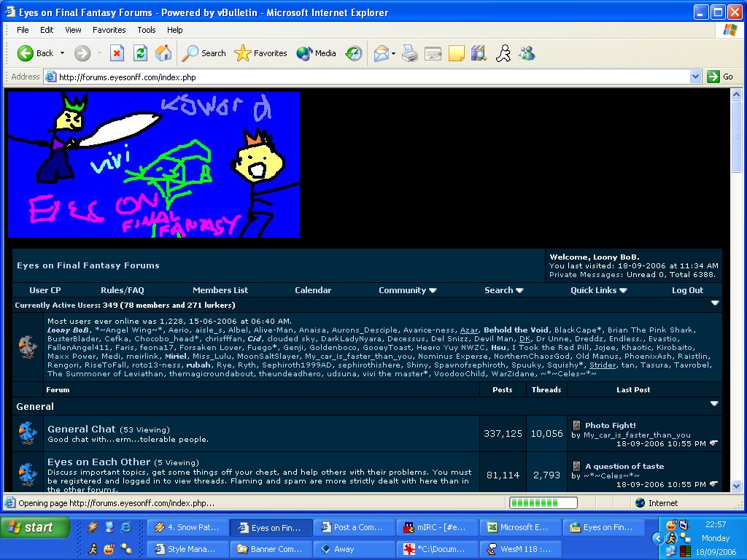Open the Style Mana... taskbar window
This screenshot has width=747, height=560.
coord(188,549)
